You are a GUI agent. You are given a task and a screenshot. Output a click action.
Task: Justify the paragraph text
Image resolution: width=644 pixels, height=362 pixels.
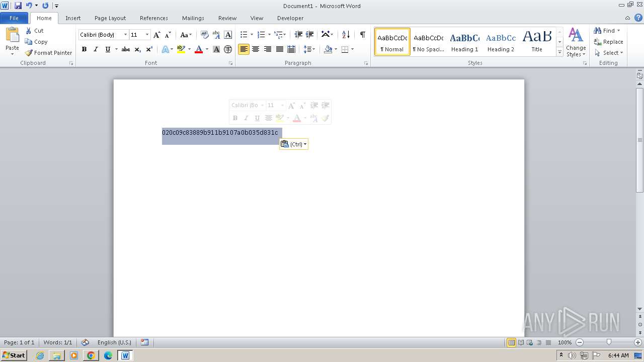[x=279, y=49]
